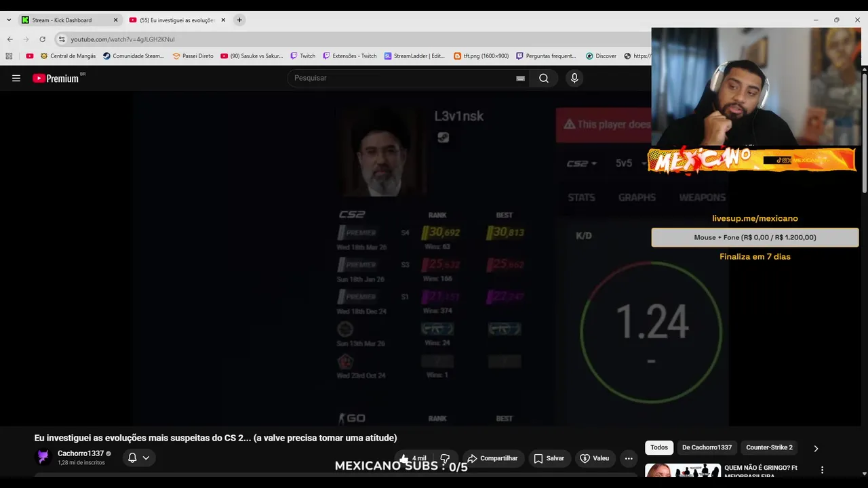868x488 pixels.
Task: Open Passei Direto bookmark
Action: pyautogui.click(x=193, y=56)
